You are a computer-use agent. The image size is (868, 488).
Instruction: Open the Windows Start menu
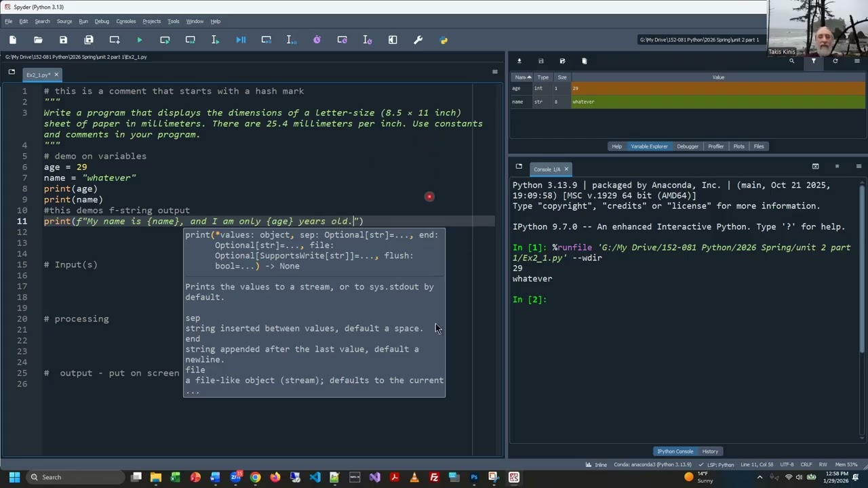point(14,477)
